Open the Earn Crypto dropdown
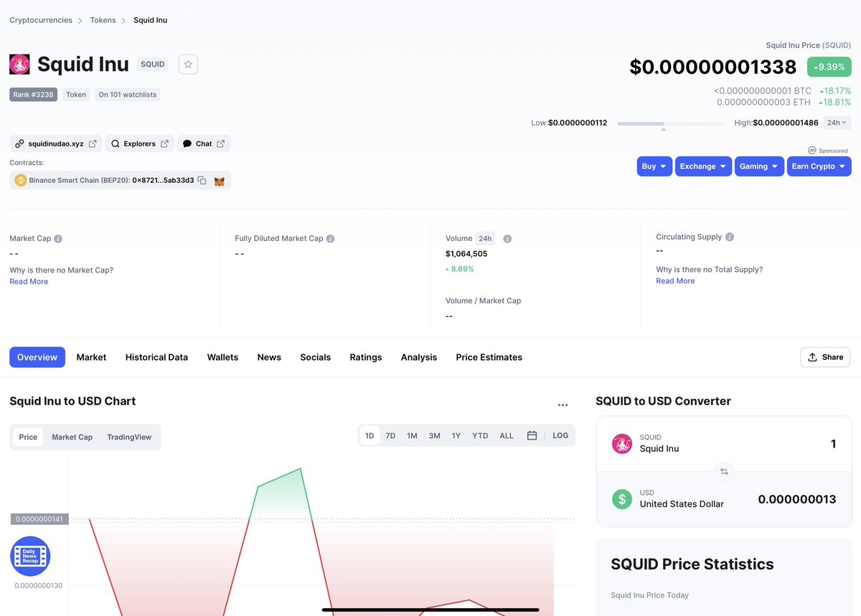 point(819,166)
